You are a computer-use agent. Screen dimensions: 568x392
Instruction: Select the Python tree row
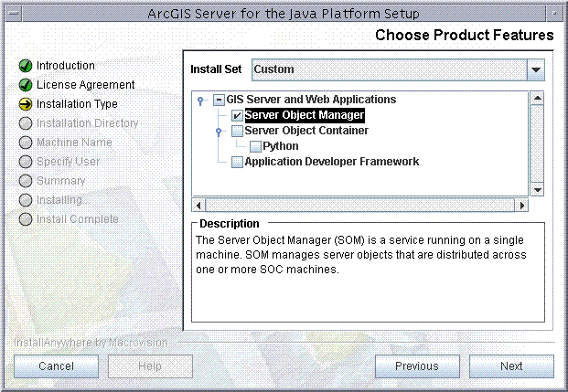[281, 146]
